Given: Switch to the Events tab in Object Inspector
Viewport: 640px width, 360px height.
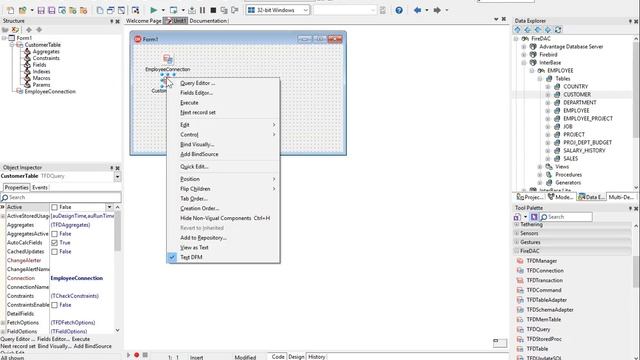Looking at the screenshot, I should [x=40, y=188].
